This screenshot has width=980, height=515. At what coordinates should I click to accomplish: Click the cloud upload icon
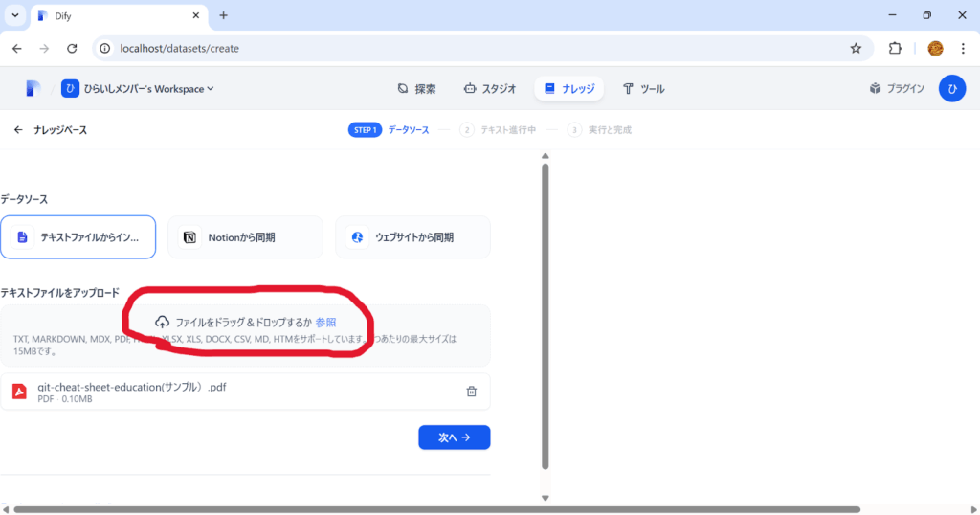tap(162, 322)
